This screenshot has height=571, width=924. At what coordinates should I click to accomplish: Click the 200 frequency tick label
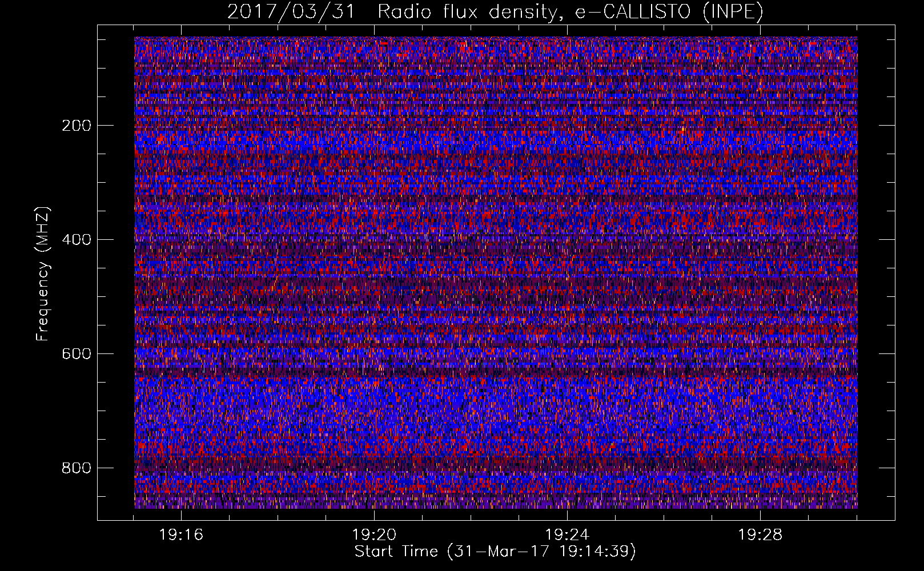pos(77,126)
